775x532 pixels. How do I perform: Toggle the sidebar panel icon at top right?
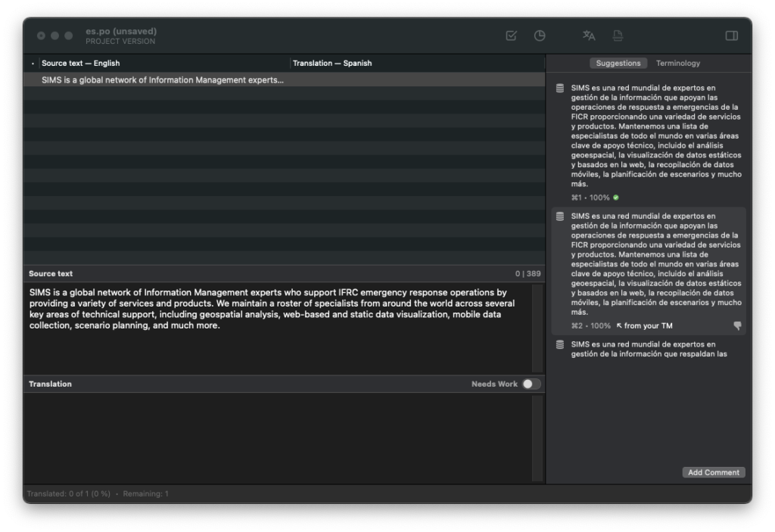pyautogui.click(x=731, y=36)
